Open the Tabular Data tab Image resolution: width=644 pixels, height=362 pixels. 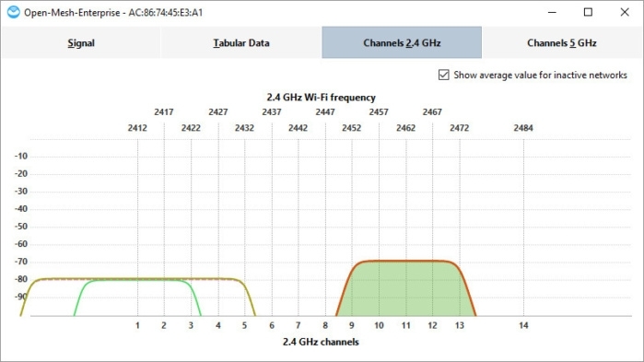241,42
